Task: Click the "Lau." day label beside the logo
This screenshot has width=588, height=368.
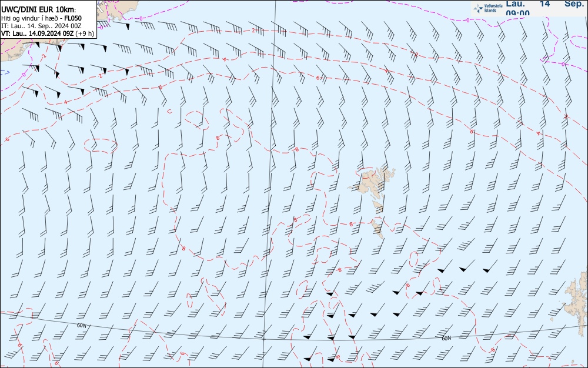Action: pos(515,4)
